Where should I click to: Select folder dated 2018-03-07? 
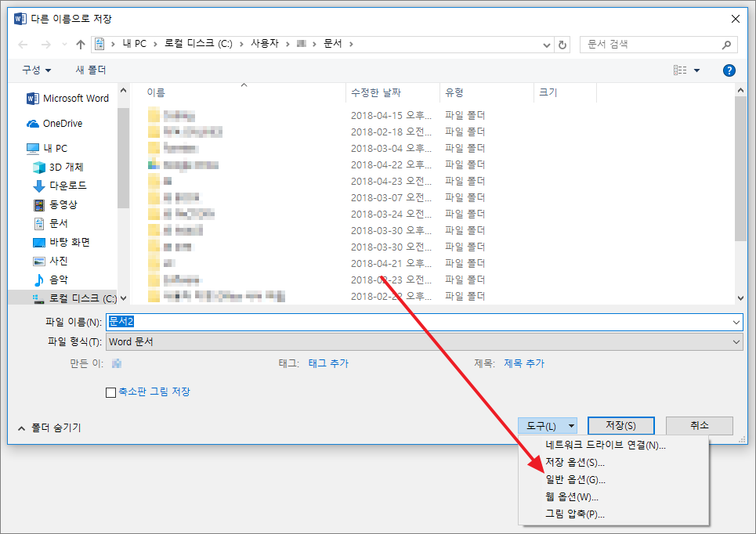tap(316, 197)
